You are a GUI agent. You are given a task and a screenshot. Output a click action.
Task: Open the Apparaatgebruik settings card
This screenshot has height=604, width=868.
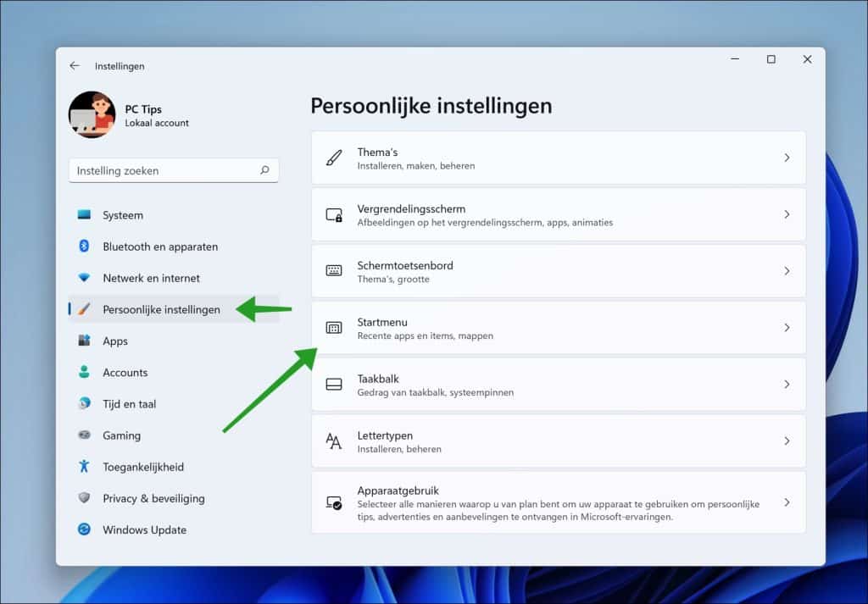point(559,503)
